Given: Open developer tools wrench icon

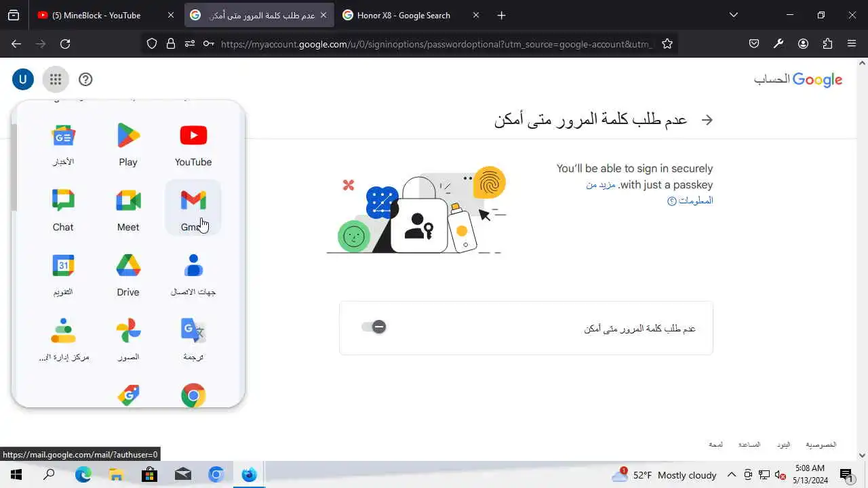Looking at the screenshot, I should [778, 43].
